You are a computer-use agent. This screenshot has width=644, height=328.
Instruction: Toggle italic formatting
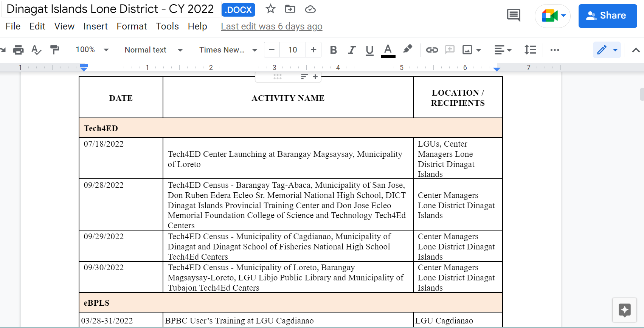[x=352, y=50]
